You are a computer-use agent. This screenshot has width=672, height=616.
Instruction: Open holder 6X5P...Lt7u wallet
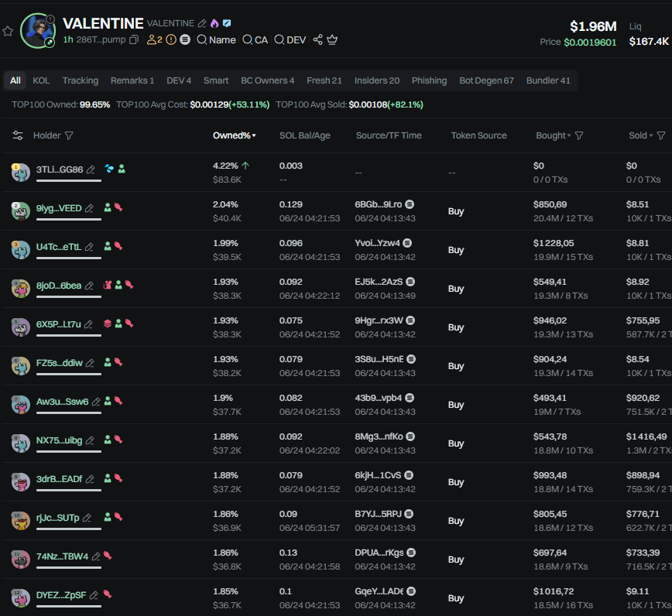59,324
